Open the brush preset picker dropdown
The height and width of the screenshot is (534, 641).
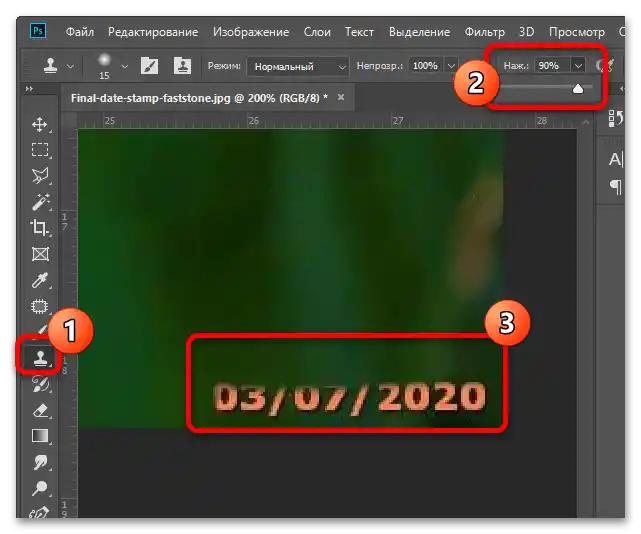(x=125, y=66)
